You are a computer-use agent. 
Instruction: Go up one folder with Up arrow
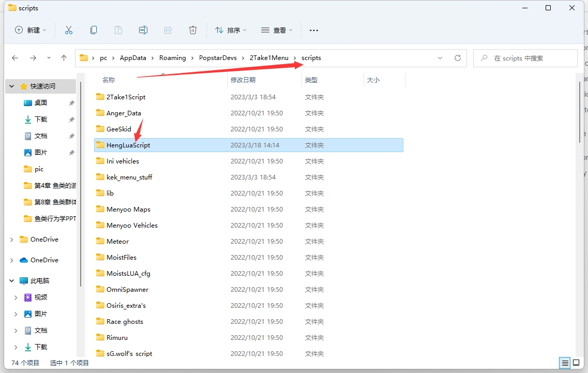[64, 58]
